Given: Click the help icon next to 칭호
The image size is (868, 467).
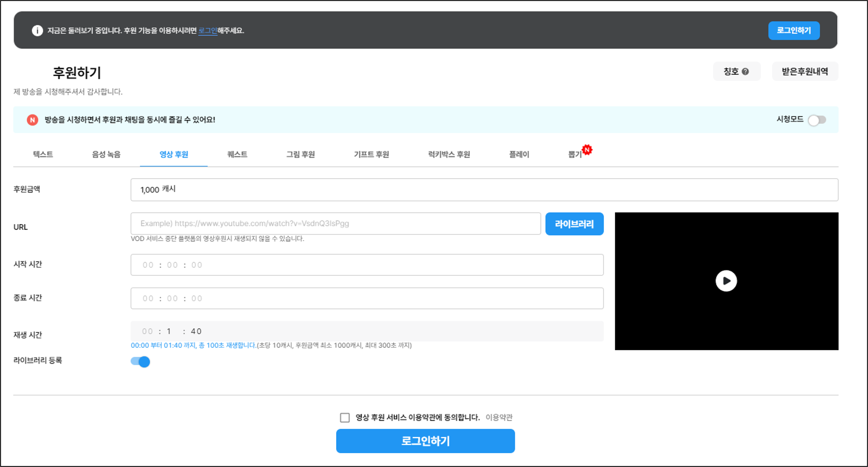Looking at the screenshot, I should (x=745, y=72).
